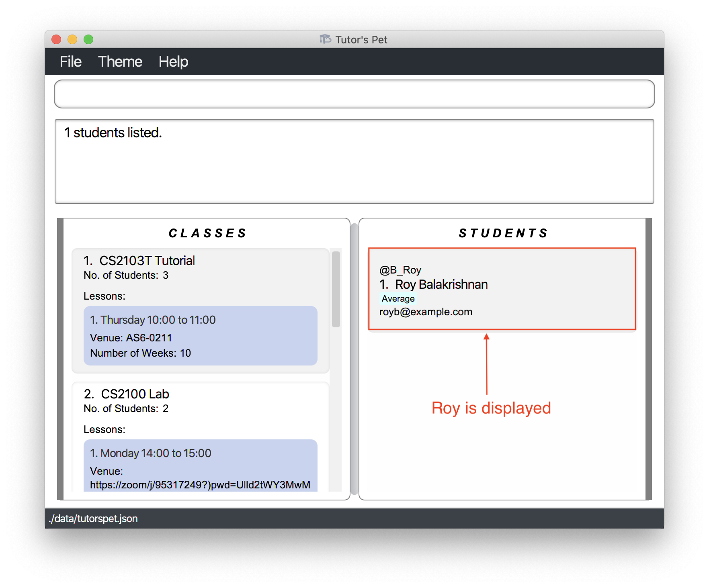Click 'Number of Weeks: 10' text
709x588 pixels.
click(140, 353)
